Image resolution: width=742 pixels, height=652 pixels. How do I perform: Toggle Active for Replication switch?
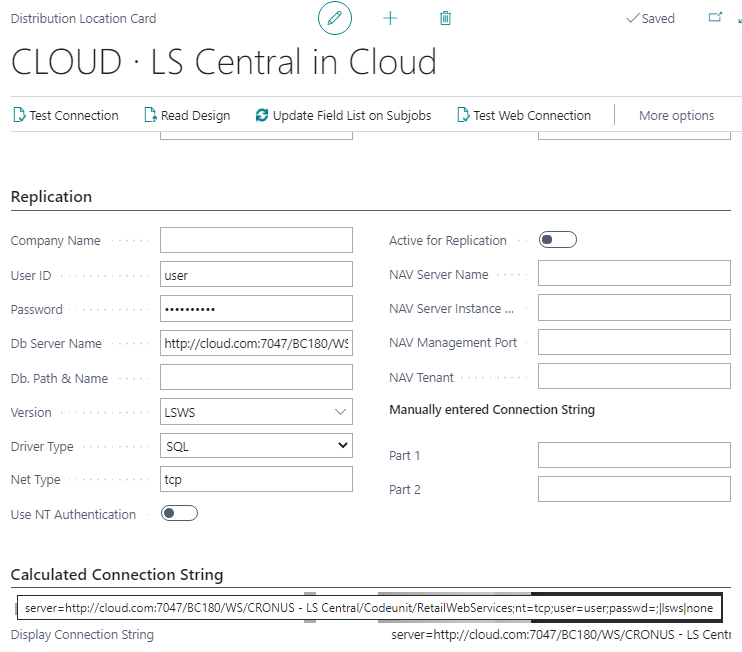point(557,240)
